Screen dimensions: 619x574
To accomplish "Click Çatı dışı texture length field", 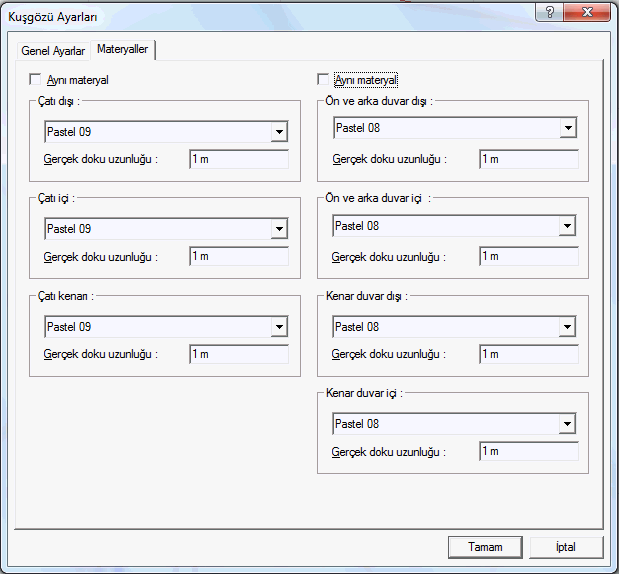I will pos(239,160).
